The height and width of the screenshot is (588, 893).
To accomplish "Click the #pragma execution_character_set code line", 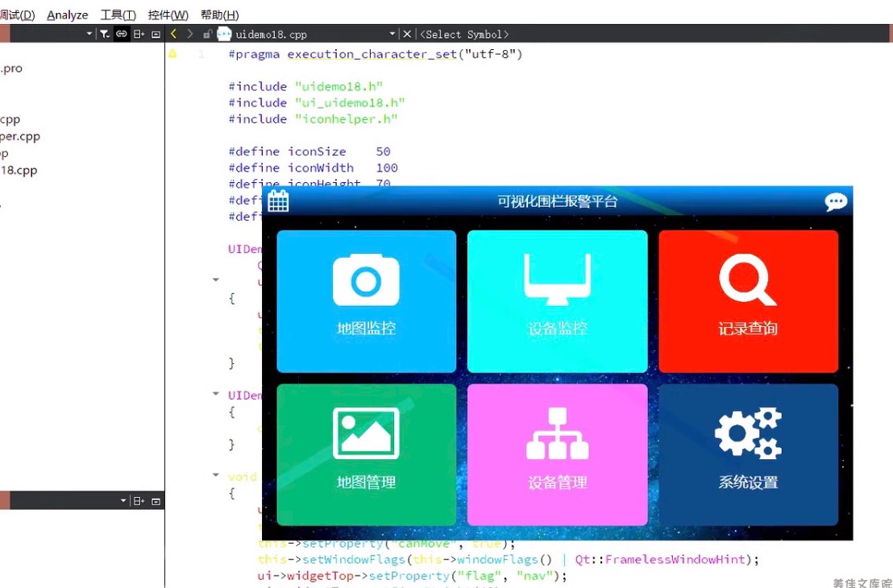I will pyautogui.click(x=376, y=54).
